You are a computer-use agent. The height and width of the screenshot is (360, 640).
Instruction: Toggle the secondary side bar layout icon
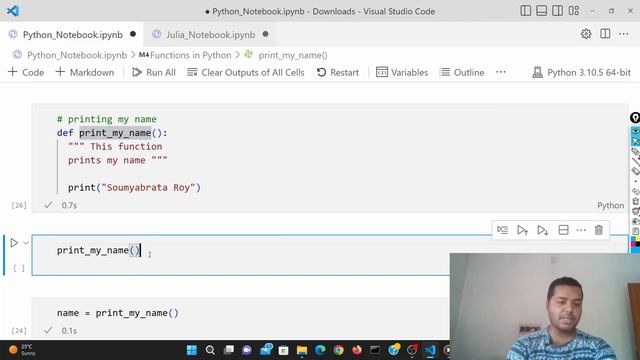(558, 11)
